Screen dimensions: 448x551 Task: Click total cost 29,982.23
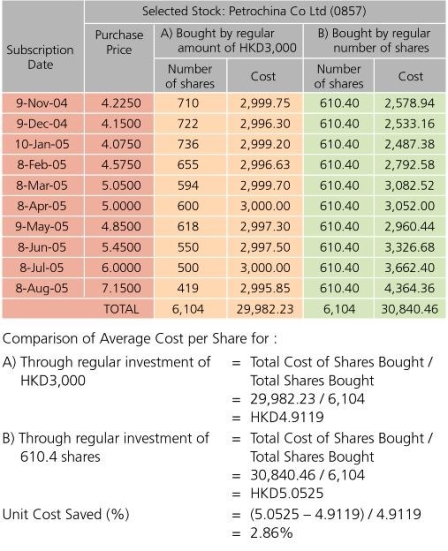[265, 309]
